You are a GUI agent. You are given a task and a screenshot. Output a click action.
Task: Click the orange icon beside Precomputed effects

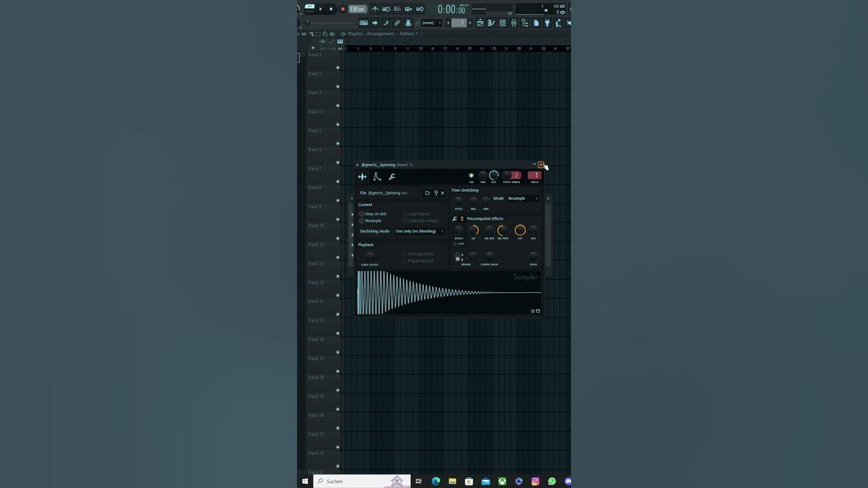click(462, 219)
